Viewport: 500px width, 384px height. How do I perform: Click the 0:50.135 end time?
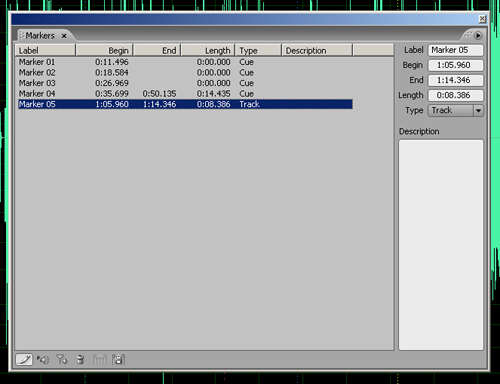click(159, 93)
